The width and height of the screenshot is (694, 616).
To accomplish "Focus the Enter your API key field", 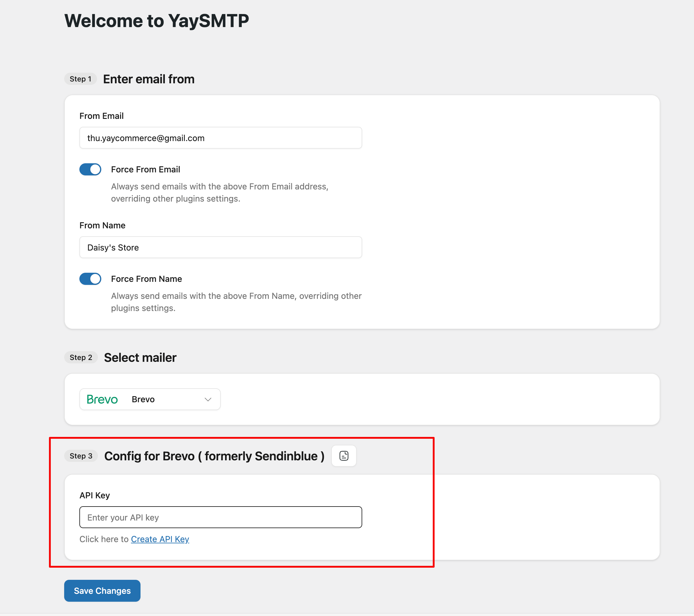I will click(x=220, y=517).
